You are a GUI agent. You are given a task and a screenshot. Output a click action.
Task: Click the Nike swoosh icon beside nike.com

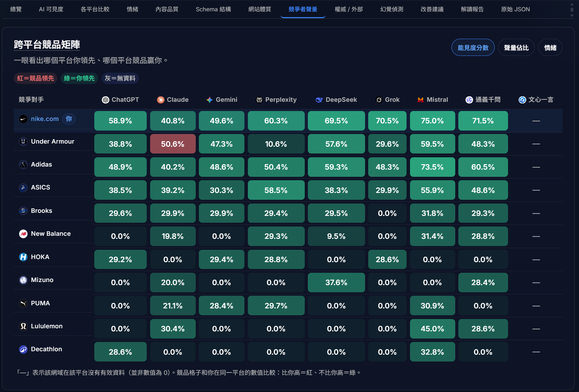point(23,119)
